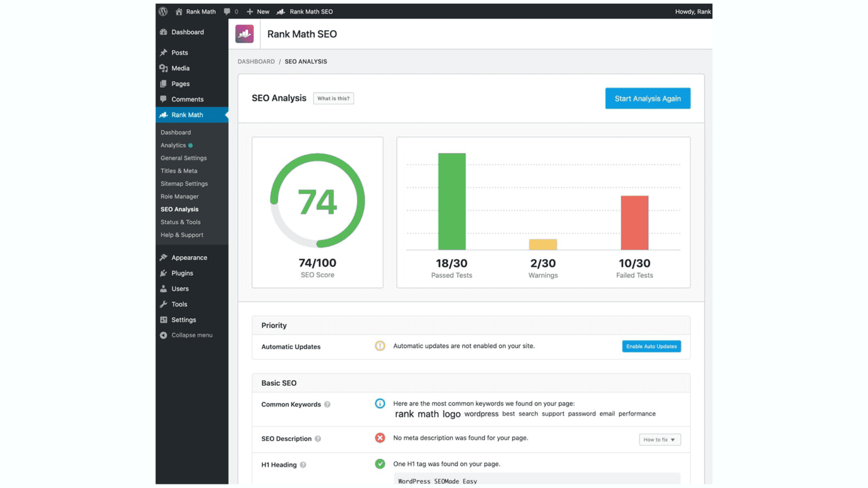868x488 pixels.
Task: Click the What is this? button
Action: coord(333,99)
